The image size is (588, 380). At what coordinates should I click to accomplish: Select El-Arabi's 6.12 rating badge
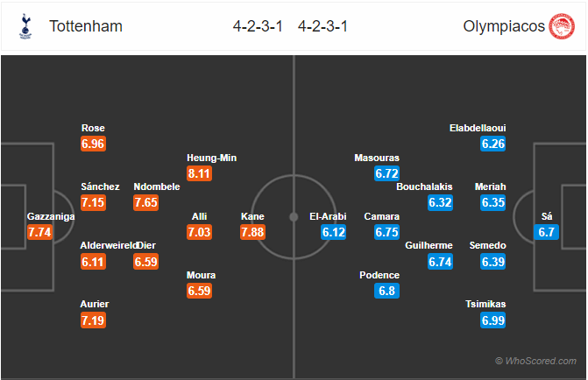pyautogui.click(x=333, y=232)
